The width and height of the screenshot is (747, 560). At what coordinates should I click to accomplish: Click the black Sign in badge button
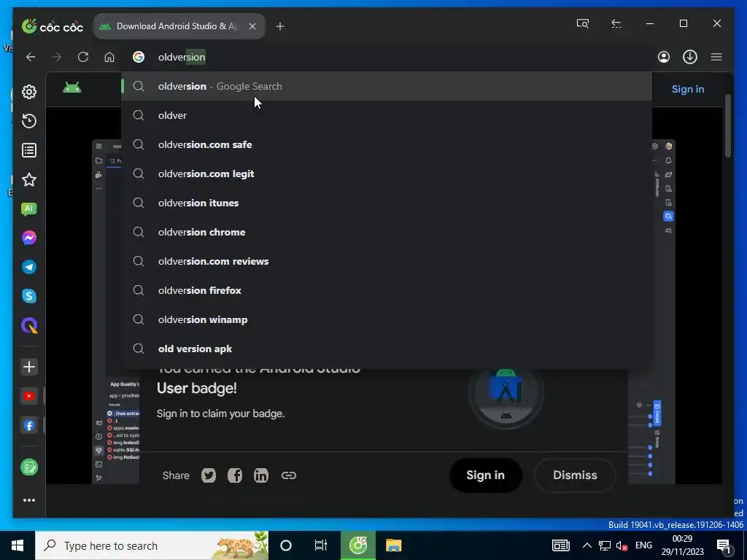(485, 475)
